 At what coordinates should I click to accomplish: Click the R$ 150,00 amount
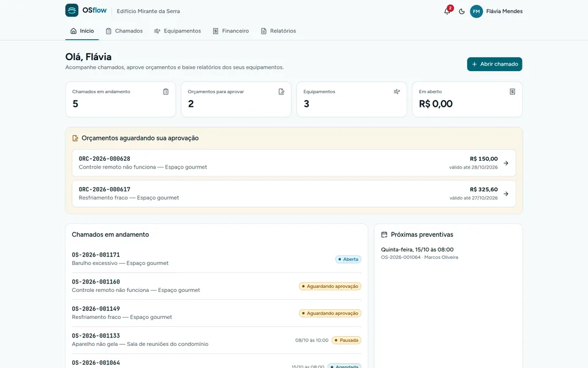[x=484, y=159]
